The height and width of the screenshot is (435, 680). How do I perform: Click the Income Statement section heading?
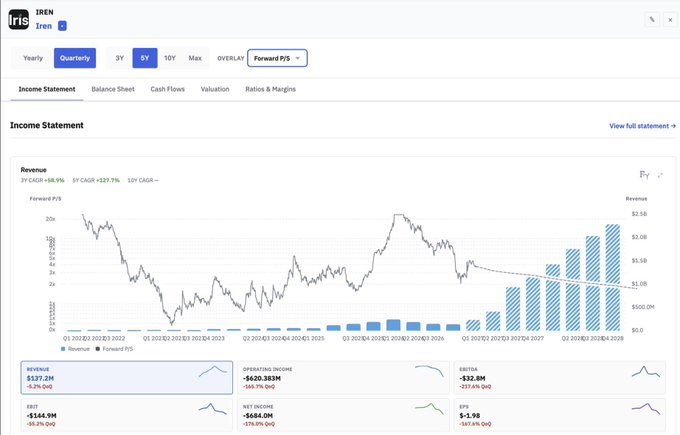tap(47, 125)
